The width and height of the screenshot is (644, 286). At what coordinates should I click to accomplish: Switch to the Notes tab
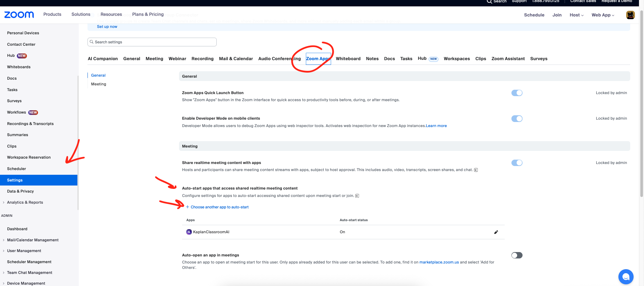[x=372, y=59]
